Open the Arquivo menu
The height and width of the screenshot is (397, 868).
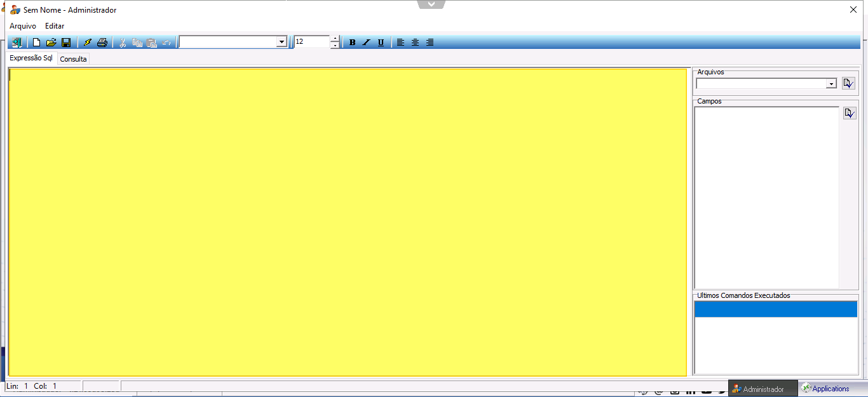click(x=23, y=26)
